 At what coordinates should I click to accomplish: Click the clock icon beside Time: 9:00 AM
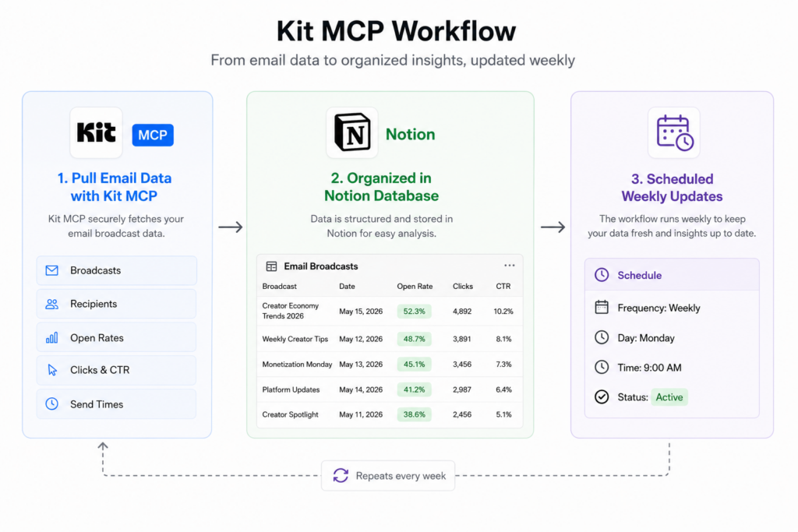pyautogui.click(x=602, y=367)
